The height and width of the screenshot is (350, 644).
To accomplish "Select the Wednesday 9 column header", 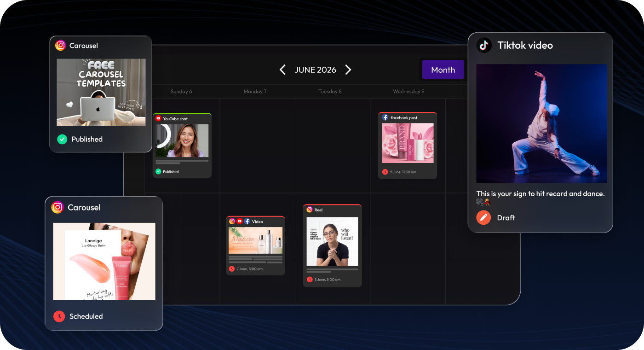I will pyautogui.click(x=408, y=92).
